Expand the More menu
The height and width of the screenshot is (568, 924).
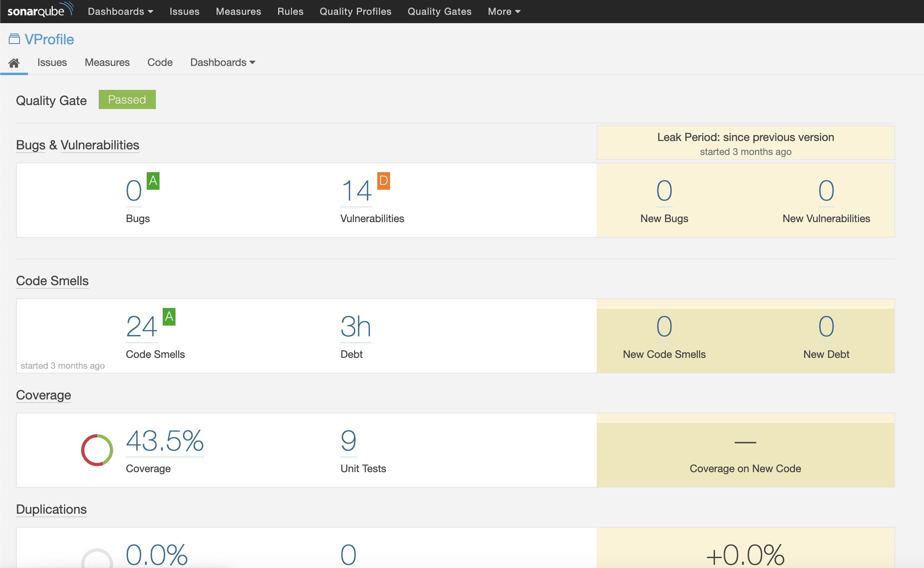pyautogui.click(x=503, y=11)
